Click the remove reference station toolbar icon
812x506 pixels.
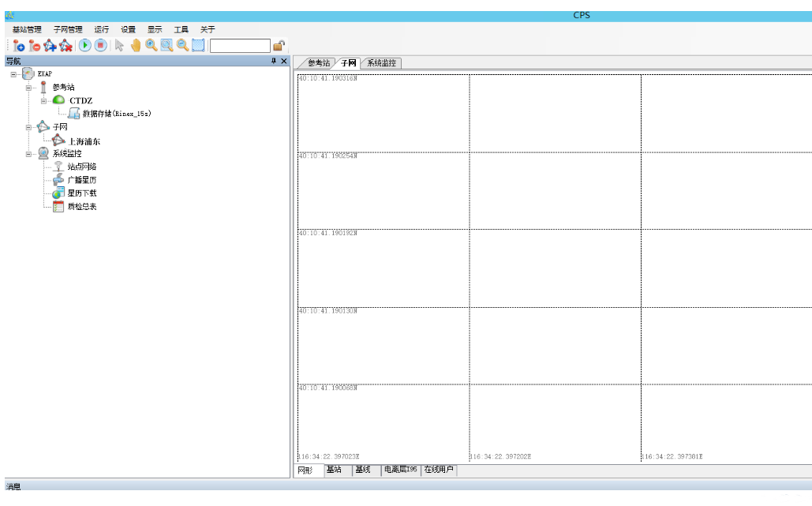click(x=34, y=46)
